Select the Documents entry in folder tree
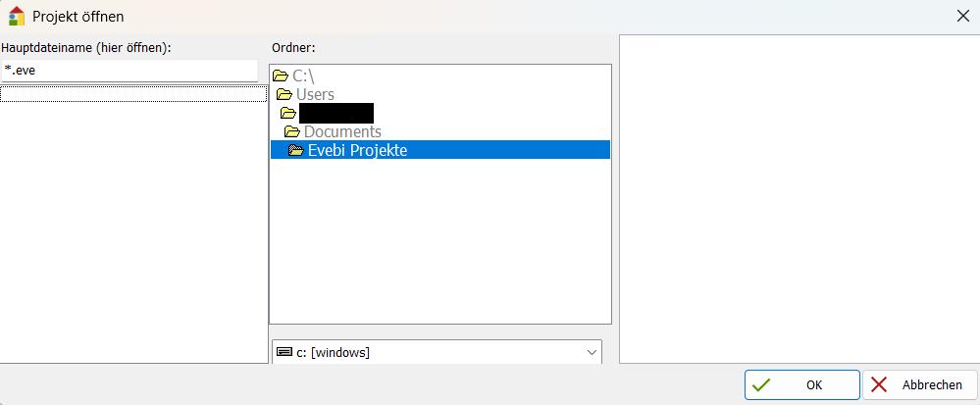Viewport: 980px width, 405px height. pos(342,132)
